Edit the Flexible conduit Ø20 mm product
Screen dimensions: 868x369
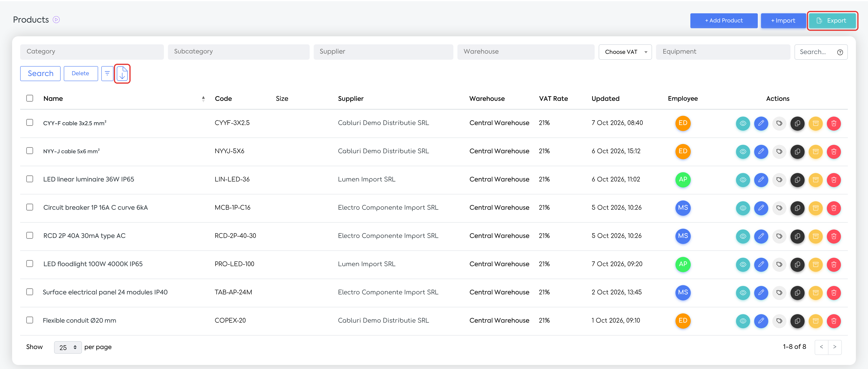point(761,321)
